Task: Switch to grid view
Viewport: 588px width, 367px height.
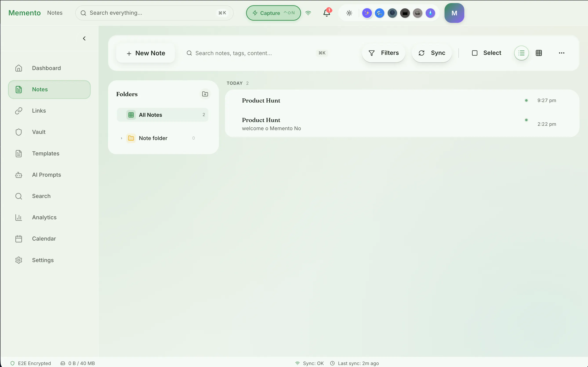Action: 539,53
